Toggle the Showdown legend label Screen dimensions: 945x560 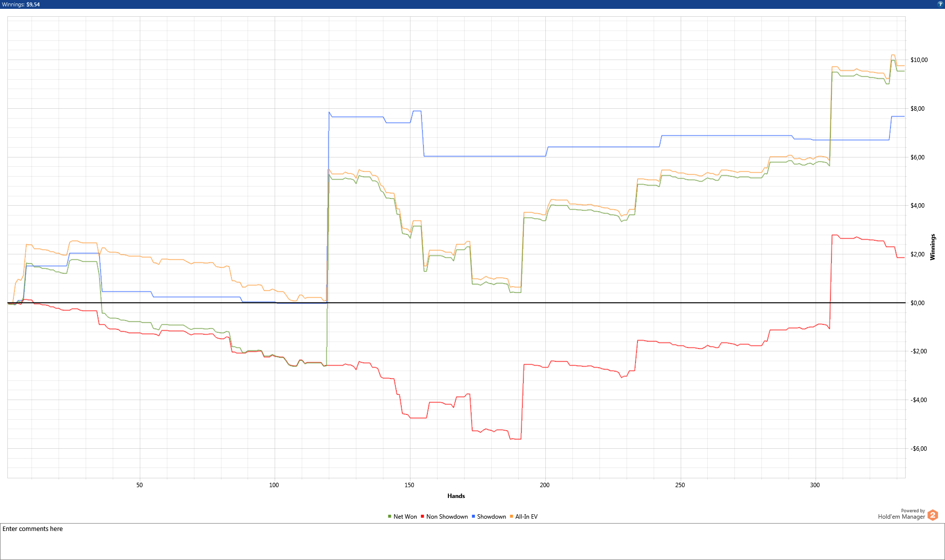pos(491,517)
